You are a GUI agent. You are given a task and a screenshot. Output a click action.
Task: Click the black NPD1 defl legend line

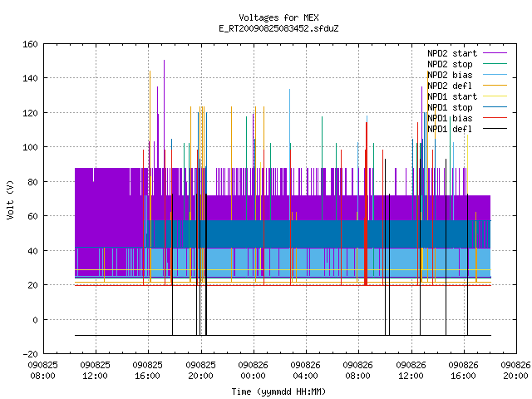(495, 129)
